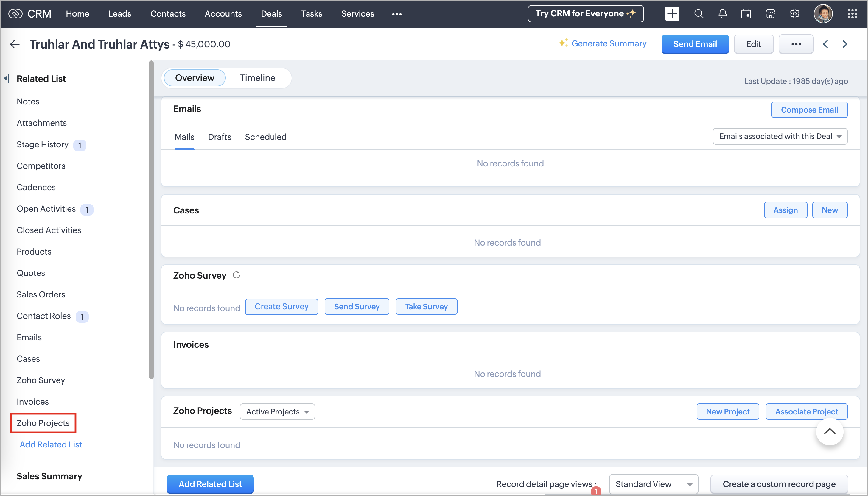Open the marketplace store icon
This screenshot has width=868, height=496.
click(x=770, y=14)
